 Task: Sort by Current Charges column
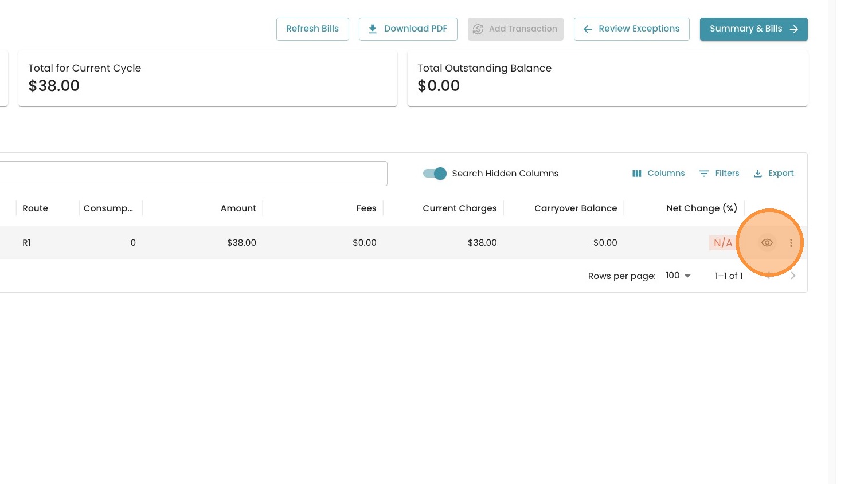[459, 208]
